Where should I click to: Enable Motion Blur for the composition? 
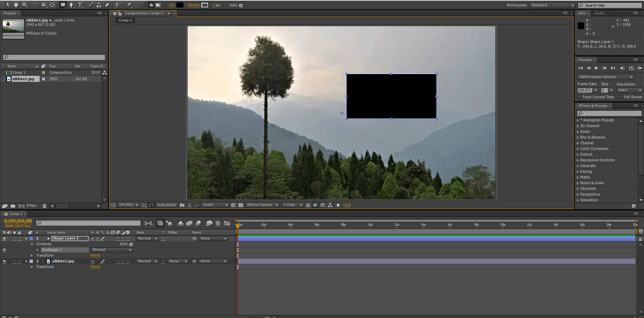pos(198,223)
